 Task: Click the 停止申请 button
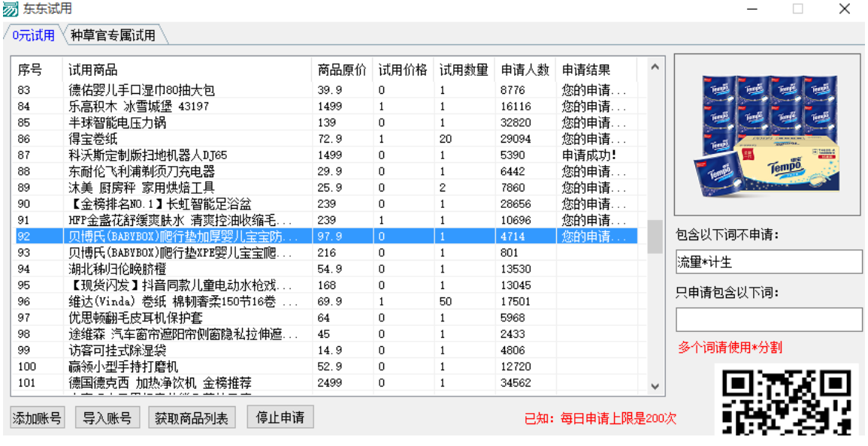pos(280,417)
